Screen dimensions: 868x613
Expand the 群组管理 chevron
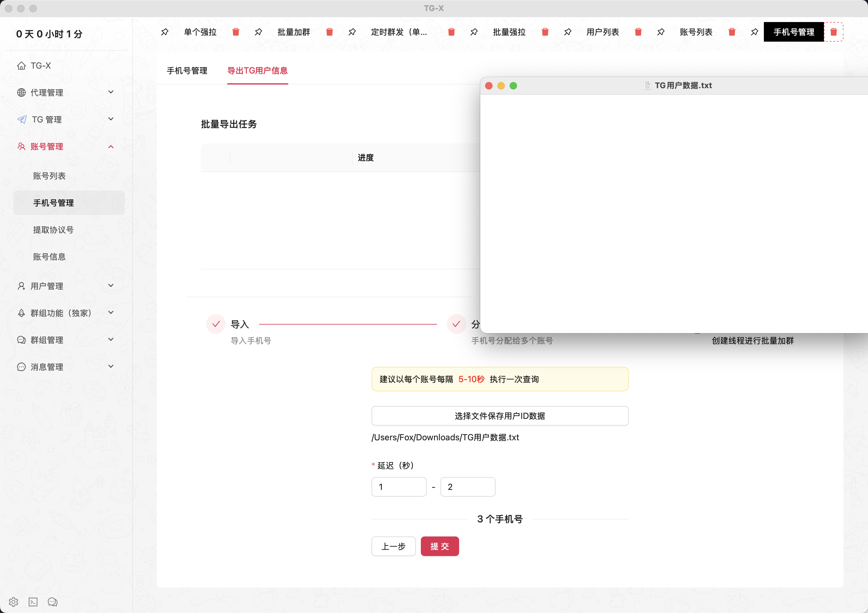coord(111,339)
